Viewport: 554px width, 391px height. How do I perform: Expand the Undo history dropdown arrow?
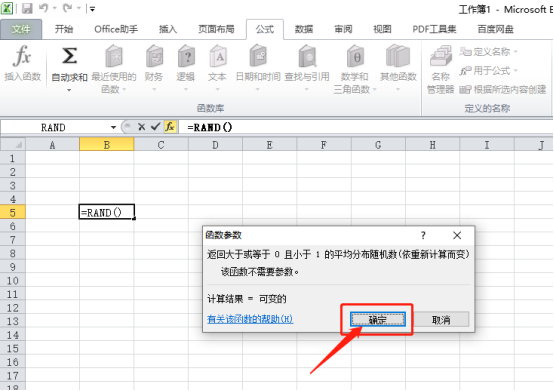[55, 8]
